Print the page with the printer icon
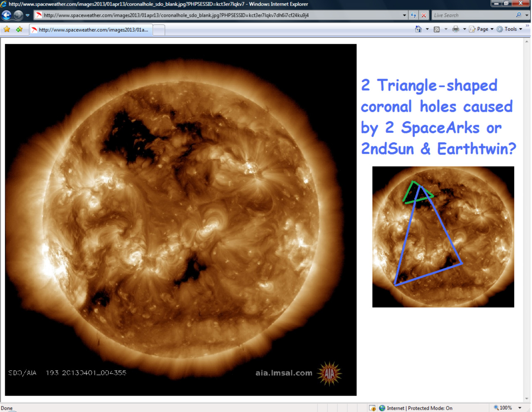The width and height of the screenshot is (532, 412). tap(456, 29)
